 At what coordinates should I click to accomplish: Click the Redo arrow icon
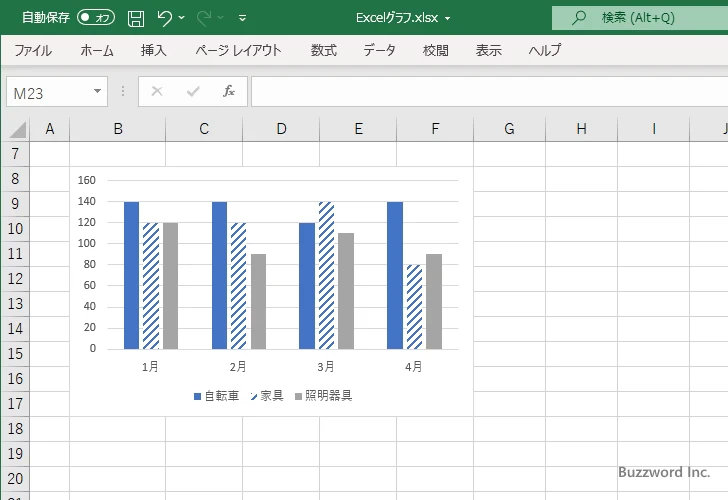(x=203, y=18)
